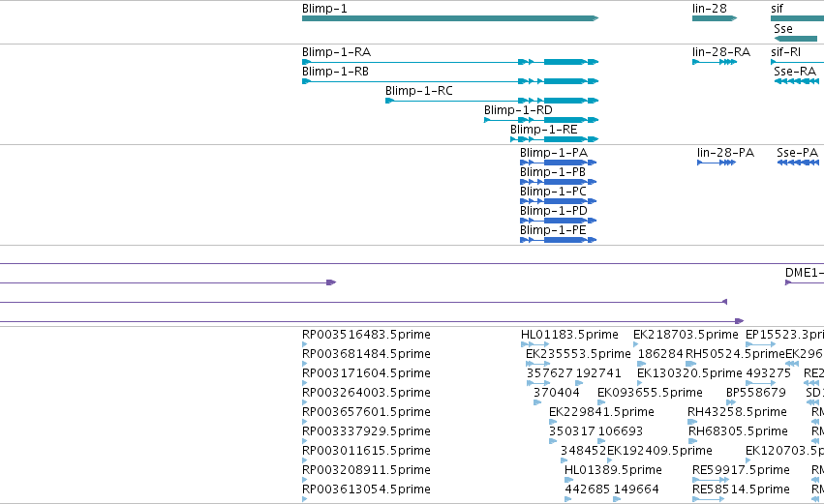Click the Sse-RA transcript feature

pos(797,81)
